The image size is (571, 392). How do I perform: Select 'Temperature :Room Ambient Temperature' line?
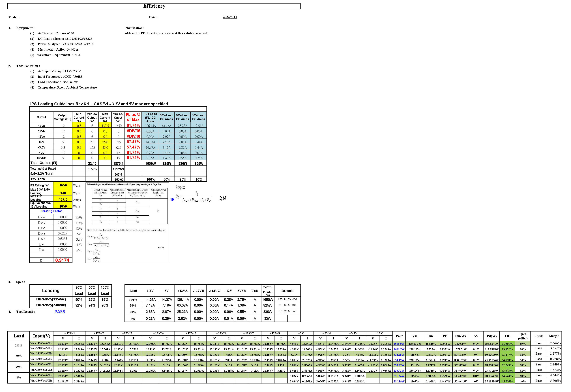coord(67,87)
